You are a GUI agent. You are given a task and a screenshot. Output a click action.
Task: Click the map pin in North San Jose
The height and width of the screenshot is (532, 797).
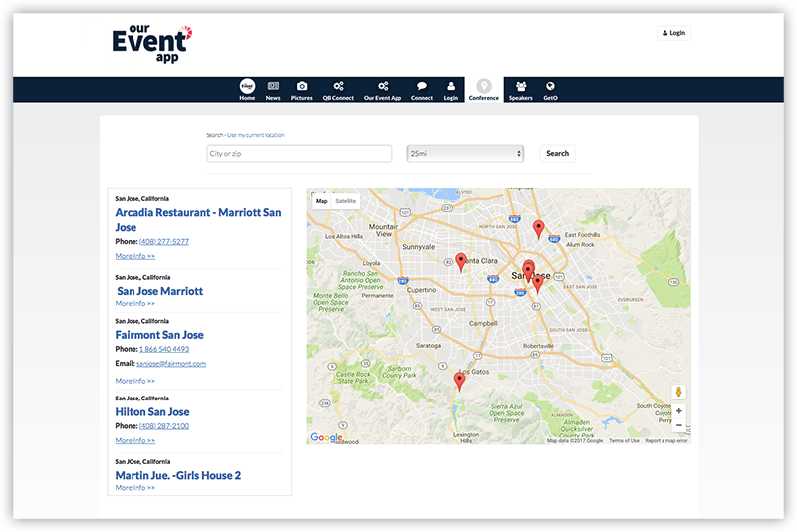point(538,230)
